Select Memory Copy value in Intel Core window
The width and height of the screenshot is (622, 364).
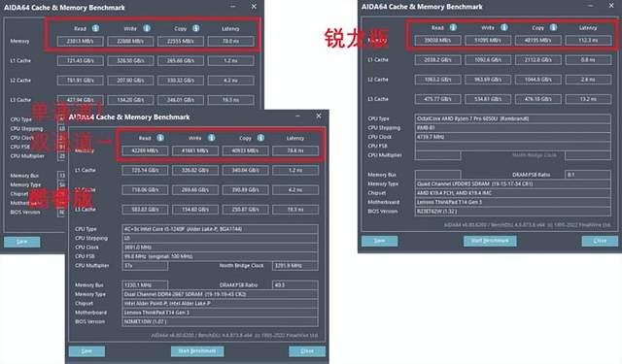245,150
